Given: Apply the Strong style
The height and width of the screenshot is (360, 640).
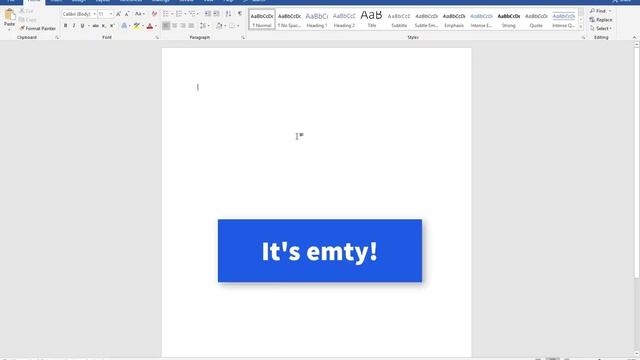Looking at the screenshot, I should tap(509, 19).
